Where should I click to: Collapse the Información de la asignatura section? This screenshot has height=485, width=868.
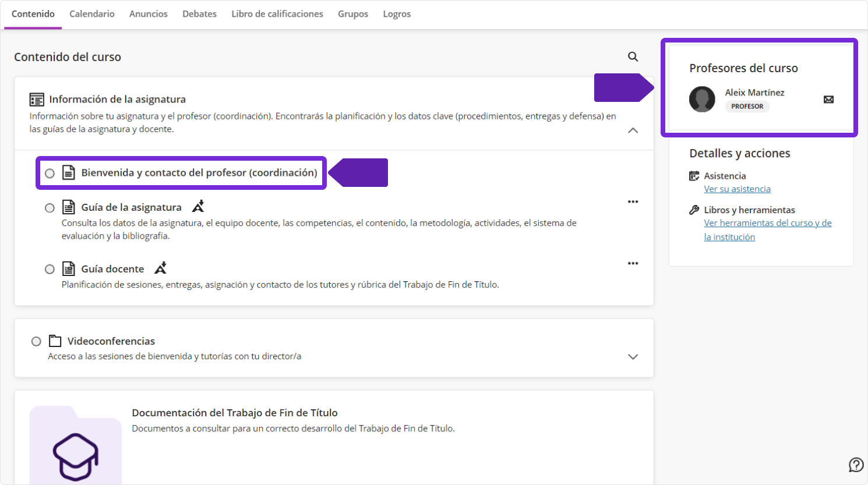[633, 130]
